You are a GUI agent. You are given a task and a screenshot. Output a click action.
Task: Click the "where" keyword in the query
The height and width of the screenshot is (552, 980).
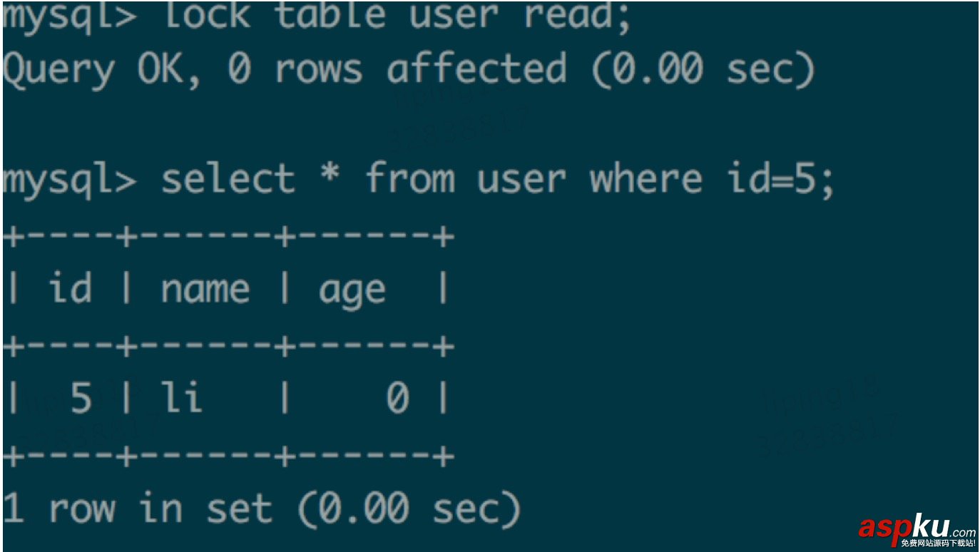[x=645, y=178]
